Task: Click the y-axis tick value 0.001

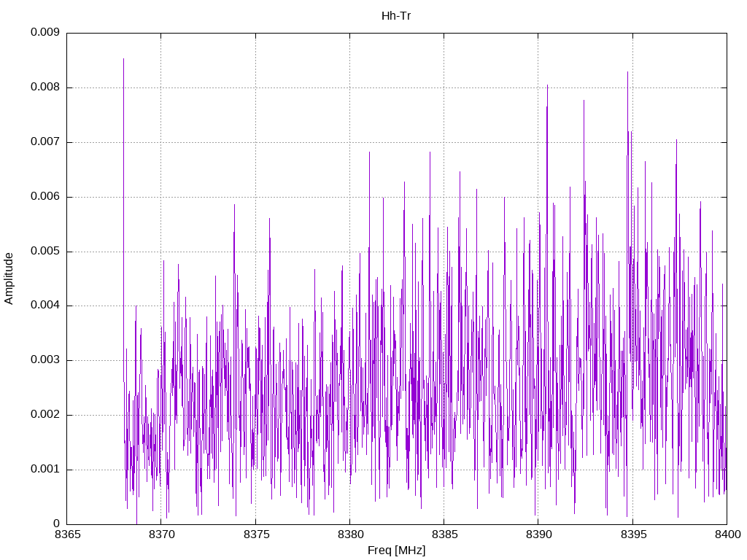Action: (x=44, y=470)
